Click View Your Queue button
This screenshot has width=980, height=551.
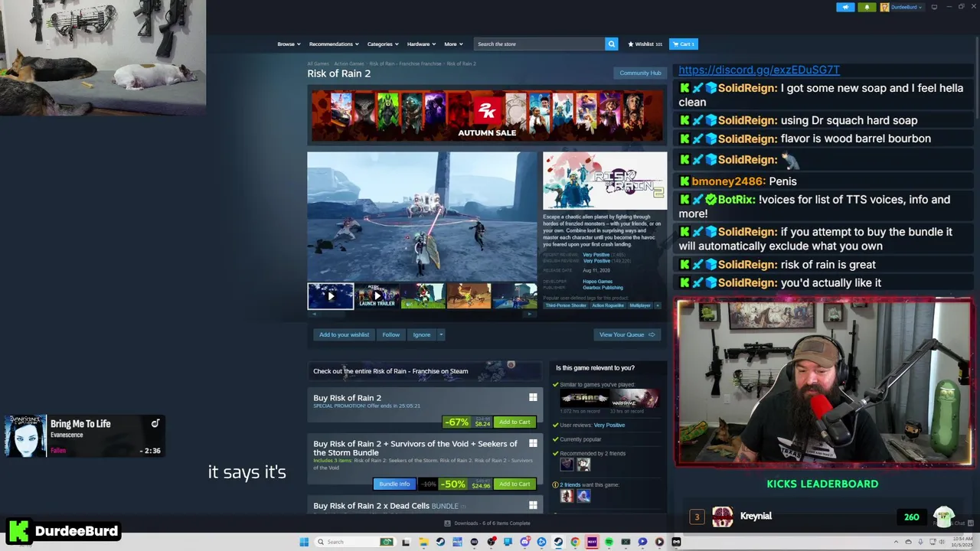[627, 334]
